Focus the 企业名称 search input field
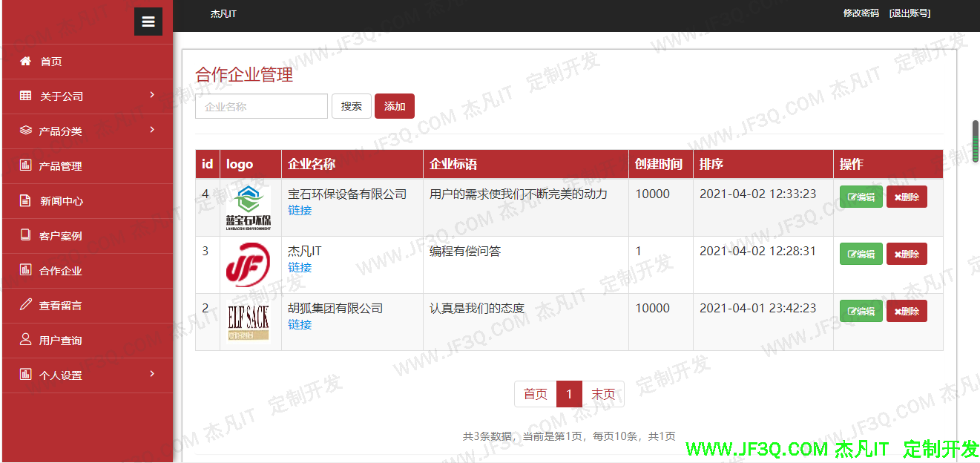Screen dimensions: 980x463 click(261, 106)
